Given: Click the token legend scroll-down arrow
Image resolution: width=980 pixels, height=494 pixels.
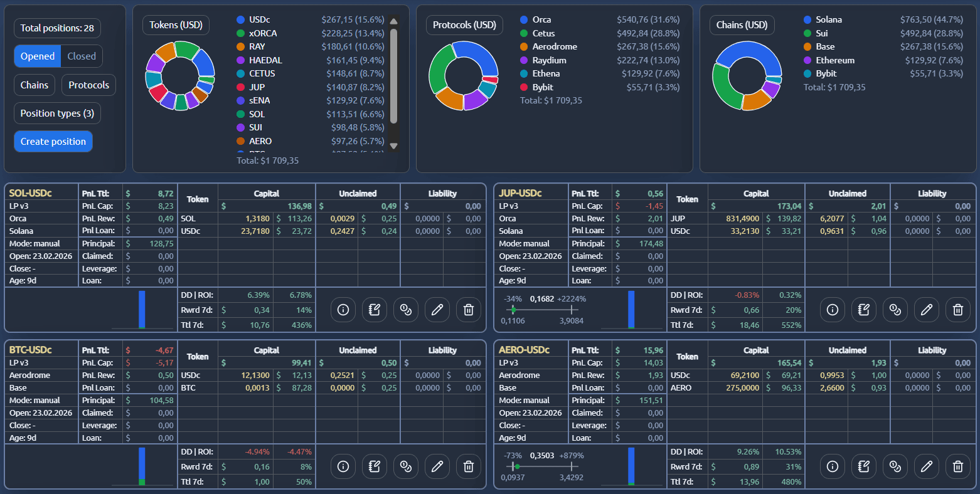Looking at the screenshot, I should click(394, 146).
